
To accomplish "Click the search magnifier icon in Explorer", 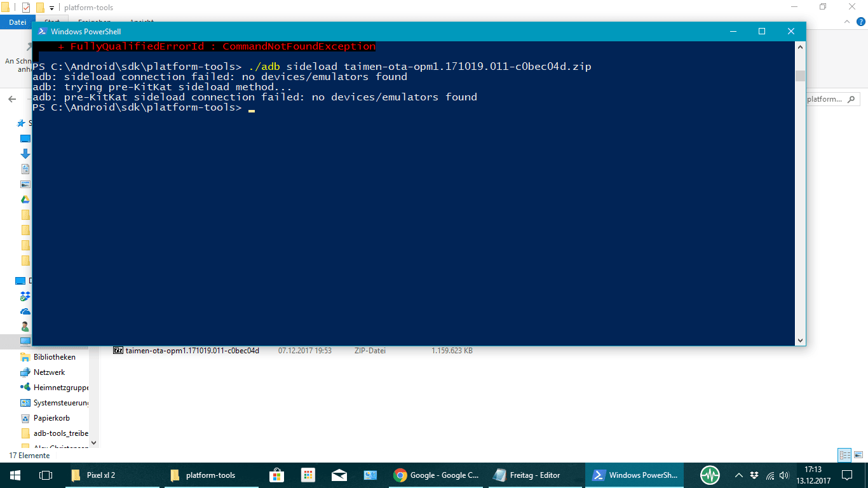I will pyautogui.click(x=851, y=99).
